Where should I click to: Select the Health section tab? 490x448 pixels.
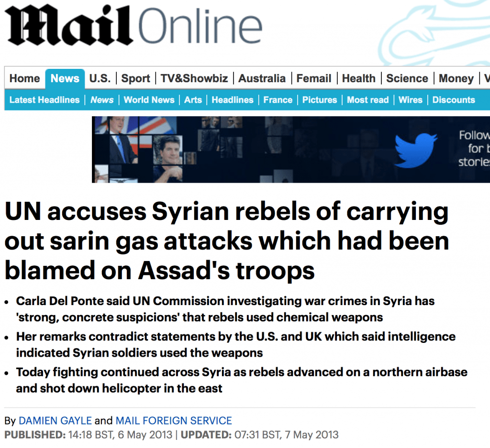coord(359,78)
